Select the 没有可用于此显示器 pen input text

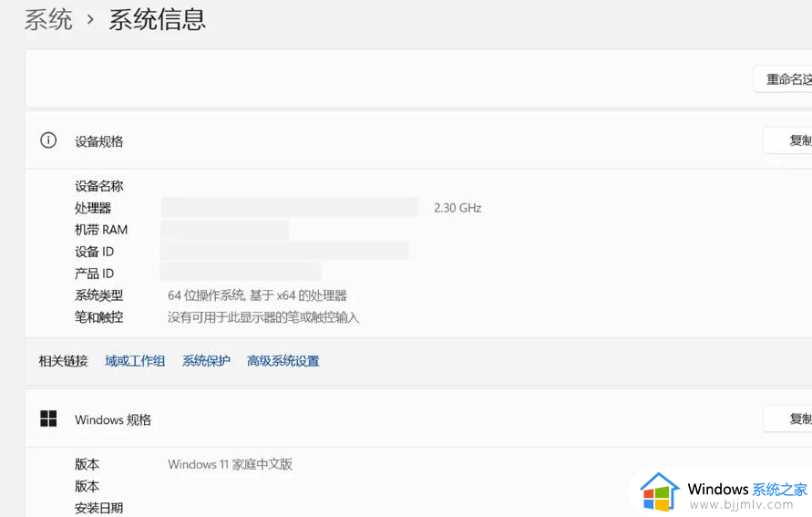click(263, 317)
